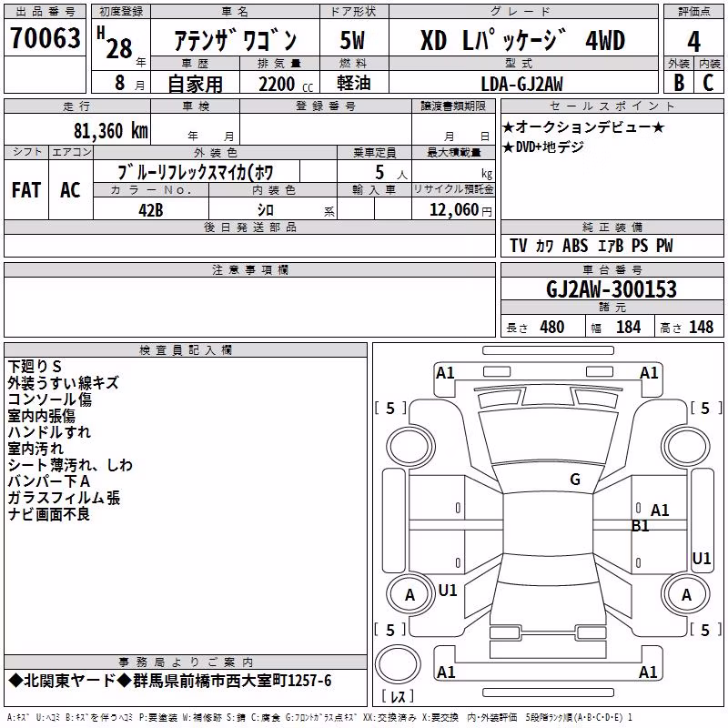Click the 検査員記入欄 section header
Image resolution: width=728 pixels, height=728 pixels.
click(x=186, y=350)
